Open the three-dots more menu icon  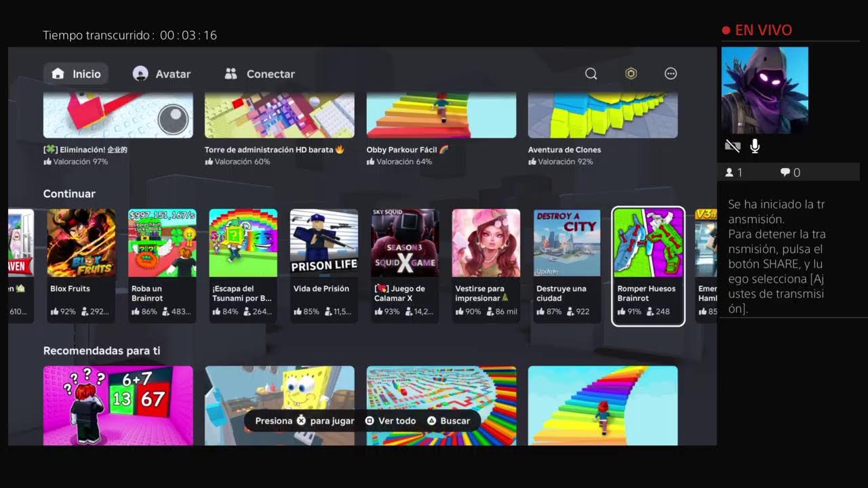pos(671,74)
